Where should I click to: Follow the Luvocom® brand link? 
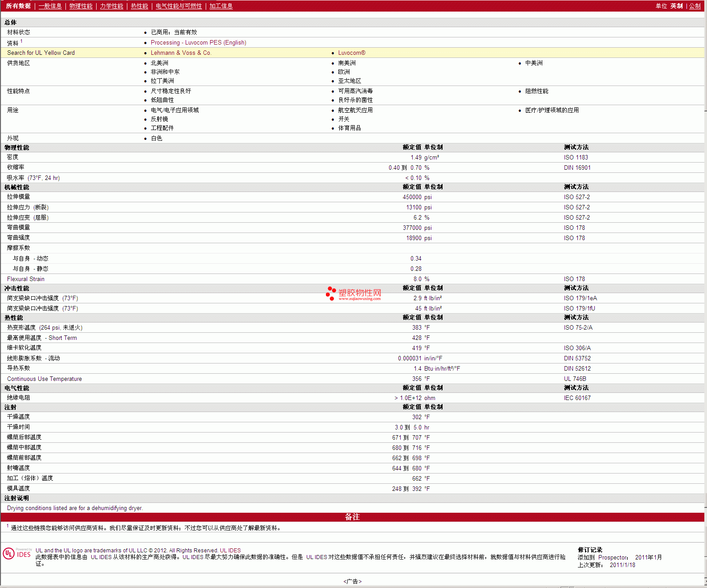[351, 53]
